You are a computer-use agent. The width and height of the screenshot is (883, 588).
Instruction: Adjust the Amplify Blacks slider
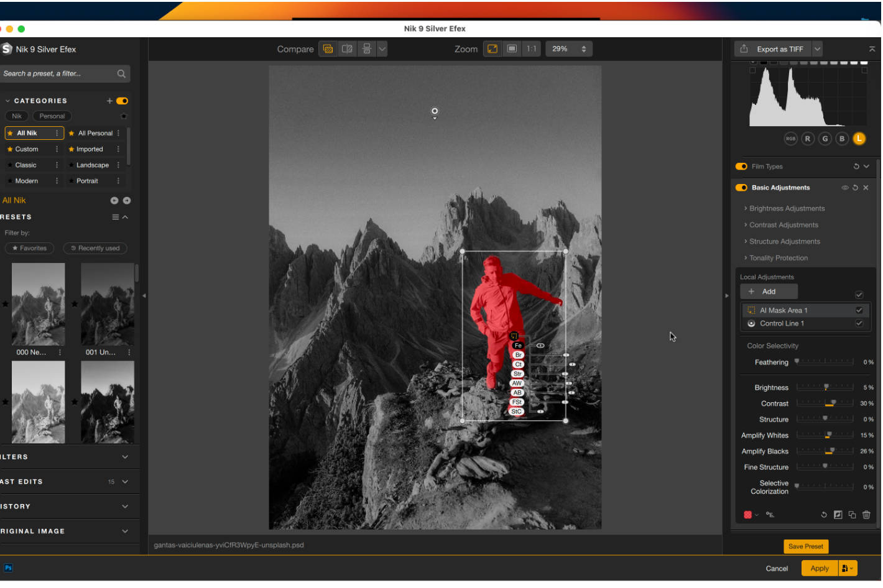tap(826, 452)
